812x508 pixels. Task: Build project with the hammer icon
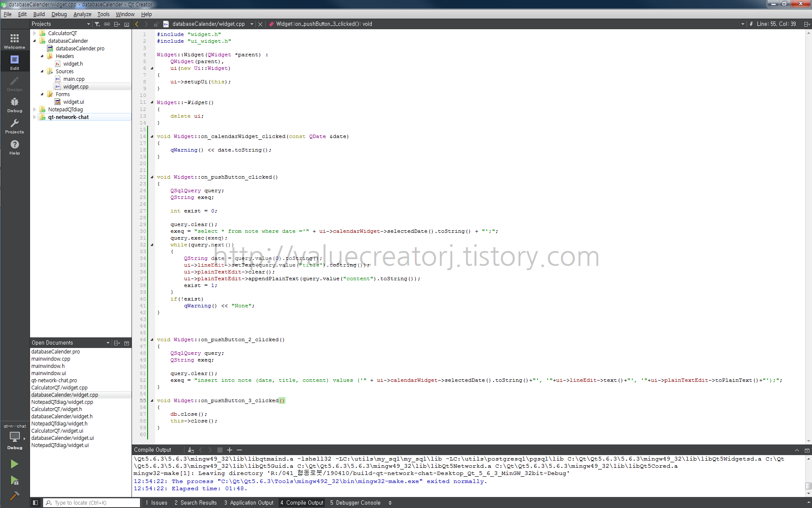tap(14, 496)
